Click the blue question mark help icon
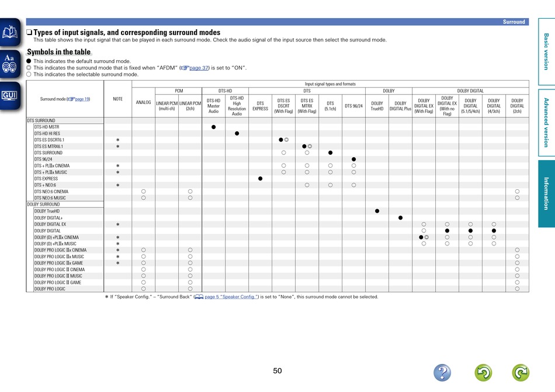 pos(442,373)
